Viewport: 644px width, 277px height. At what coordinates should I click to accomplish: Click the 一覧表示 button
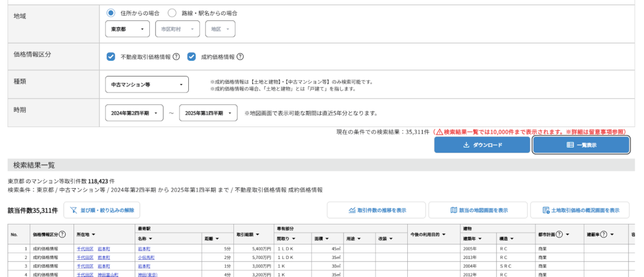(581, 145)
